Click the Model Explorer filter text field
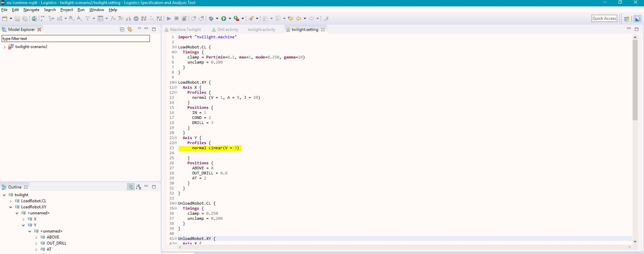644x254 pixels. click(x=76, y=39)
